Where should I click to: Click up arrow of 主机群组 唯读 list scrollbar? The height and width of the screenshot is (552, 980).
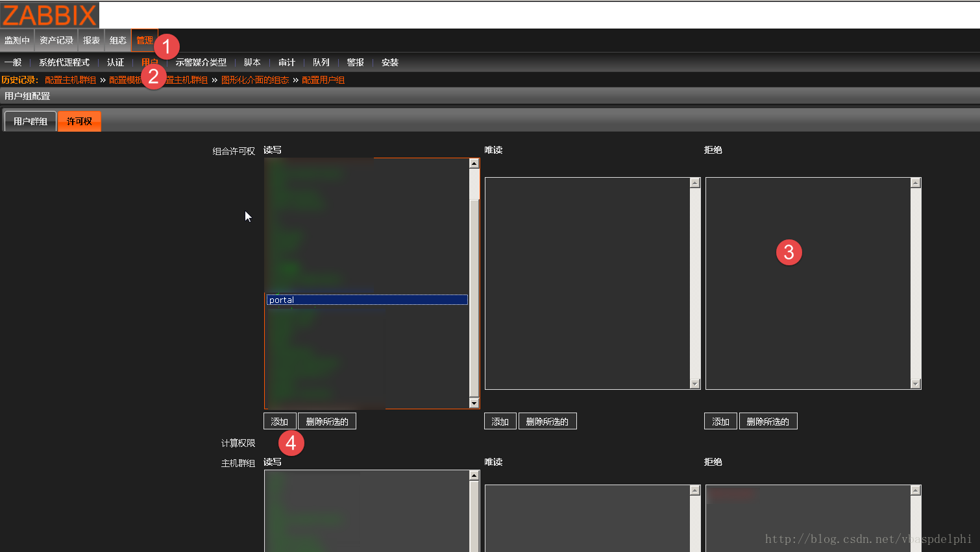[695, 490]
